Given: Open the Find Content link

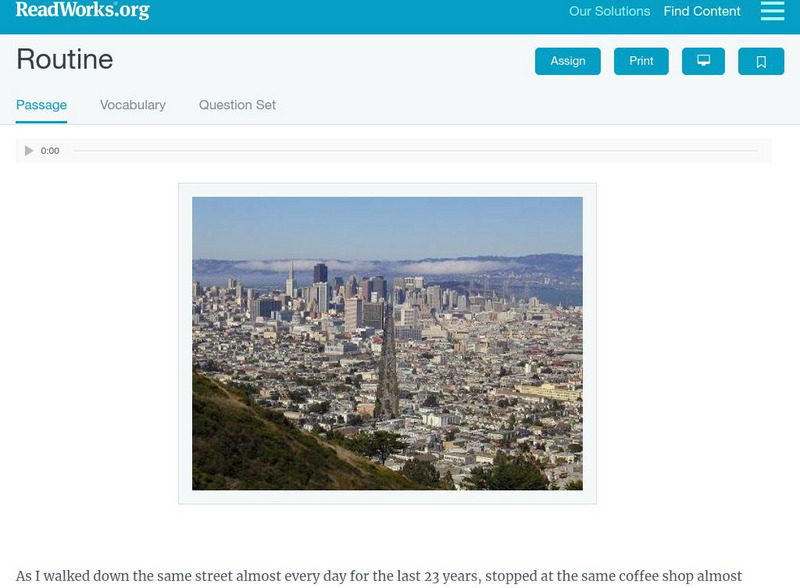Looking at the screenshot, I should (702, 12).
